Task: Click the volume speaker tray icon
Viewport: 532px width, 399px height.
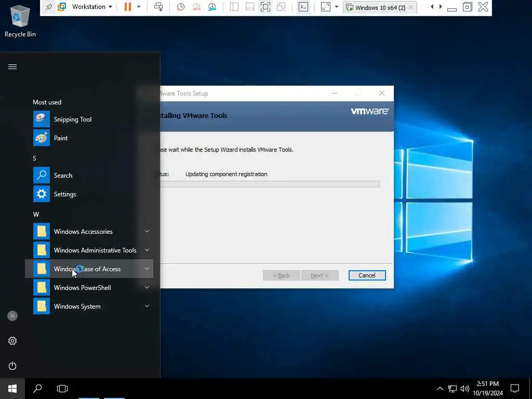Action: [x=465, y=389]
